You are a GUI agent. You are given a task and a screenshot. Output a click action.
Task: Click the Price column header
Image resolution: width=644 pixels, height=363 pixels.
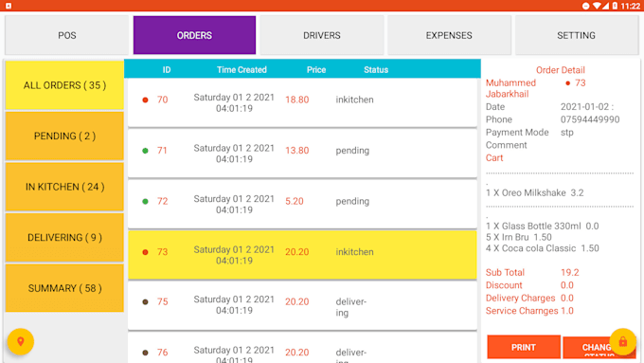tap(316, 70)
